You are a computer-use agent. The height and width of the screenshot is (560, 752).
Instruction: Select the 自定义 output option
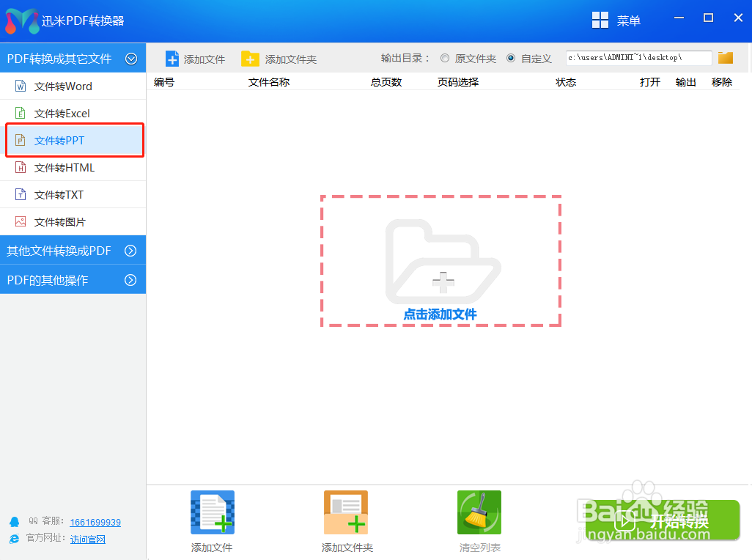pyautogui.click(x=510, y=58)
